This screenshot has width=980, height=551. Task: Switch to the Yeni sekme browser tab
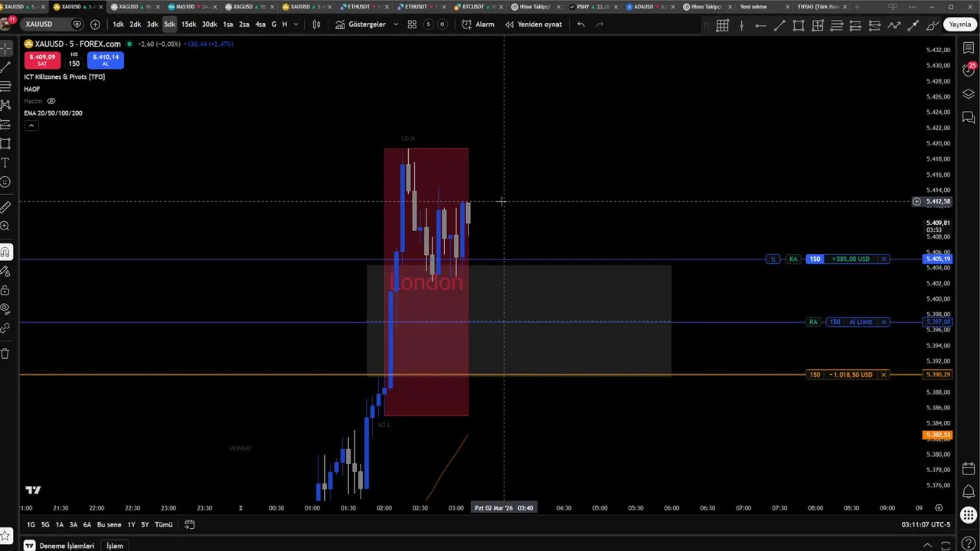click(x=763, y=7)
